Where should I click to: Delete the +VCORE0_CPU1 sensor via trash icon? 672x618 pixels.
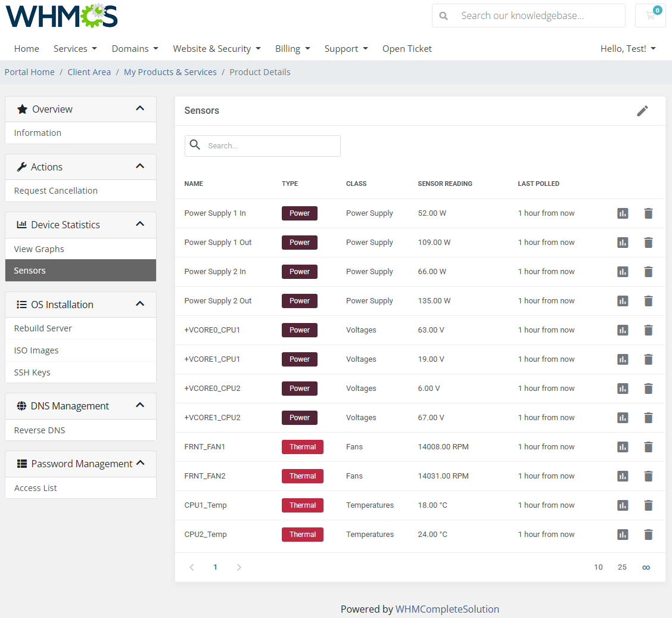[648, 330]
